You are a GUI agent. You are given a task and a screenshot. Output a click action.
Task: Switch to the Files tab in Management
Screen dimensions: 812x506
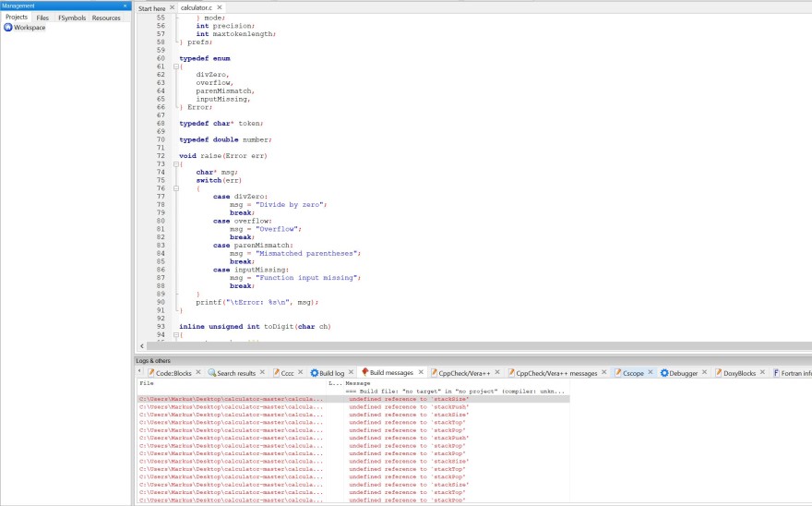[x=42, y=18]
